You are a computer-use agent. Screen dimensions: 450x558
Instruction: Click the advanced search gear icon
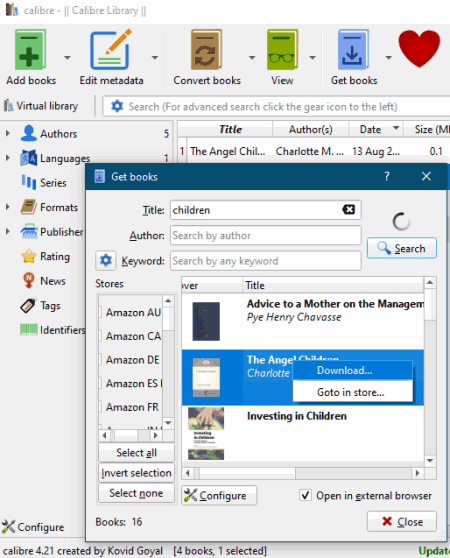(x=117, y=106)
